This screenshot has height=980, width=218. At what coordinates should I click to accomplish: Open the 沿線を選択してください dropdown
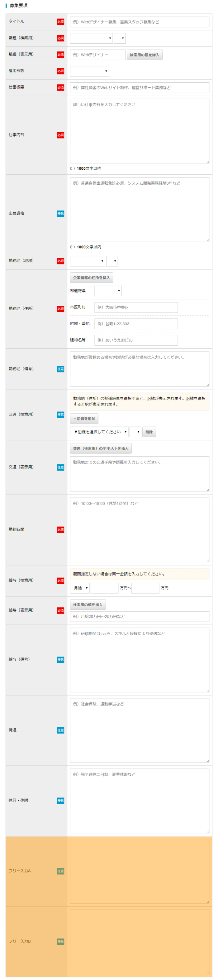click(x=100, y=432)
